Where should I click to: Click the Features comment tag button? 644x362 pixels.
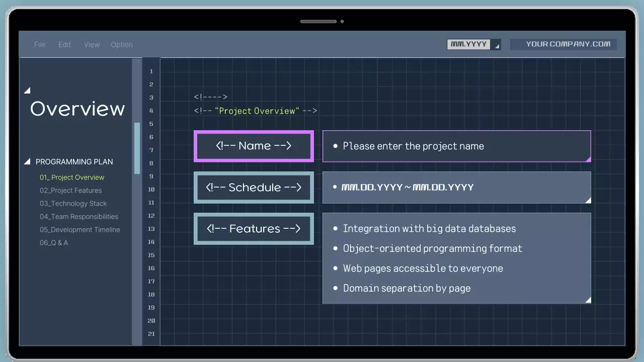point(254,229)
